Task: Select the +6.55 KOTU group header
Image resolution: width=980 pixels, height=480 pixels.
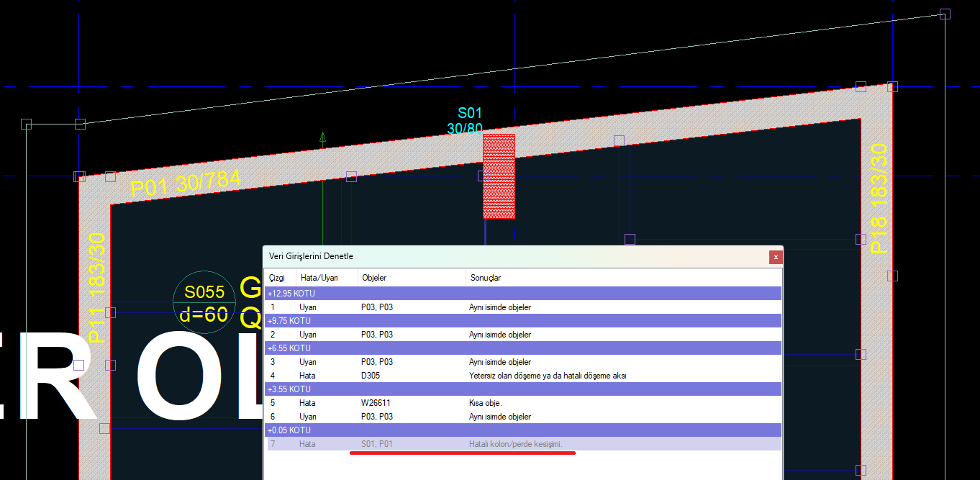Action: [x=523, y=348]
